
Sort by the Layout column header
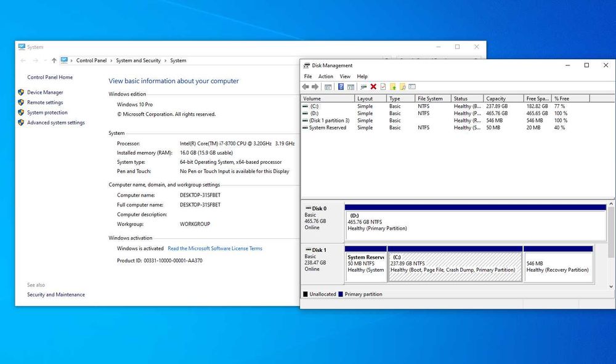tap(370, 99)
